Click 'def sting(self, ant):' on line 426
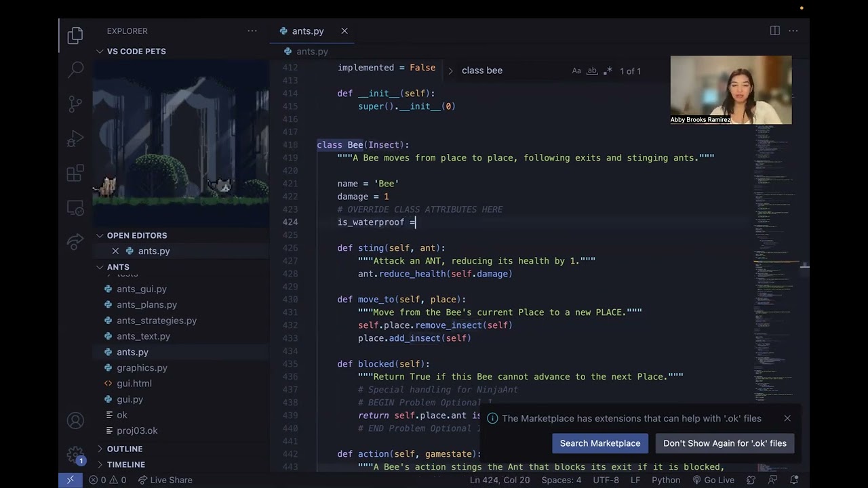The width and height of the screenshot is (868, 488). (x=391, y=248)
